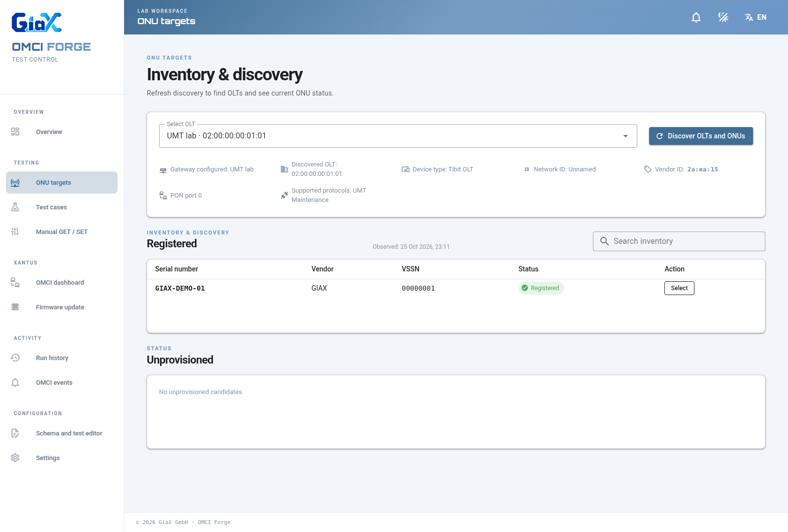Click the Firmware update chip icon

tap(15, 307)
